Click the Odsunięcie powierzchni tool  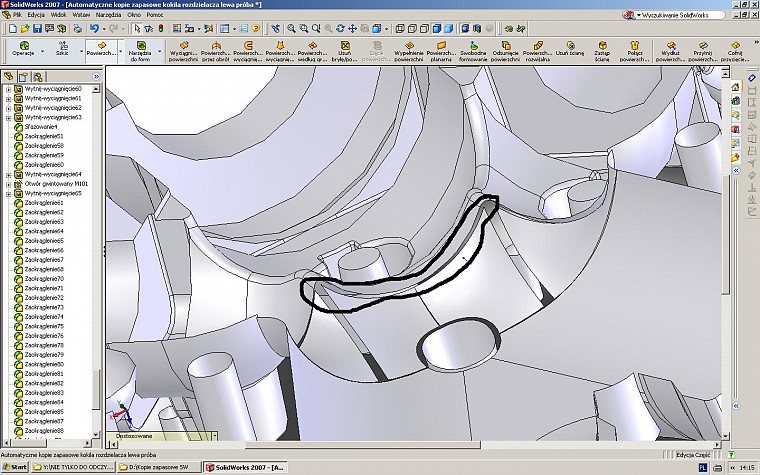click(x=506, y=48)
